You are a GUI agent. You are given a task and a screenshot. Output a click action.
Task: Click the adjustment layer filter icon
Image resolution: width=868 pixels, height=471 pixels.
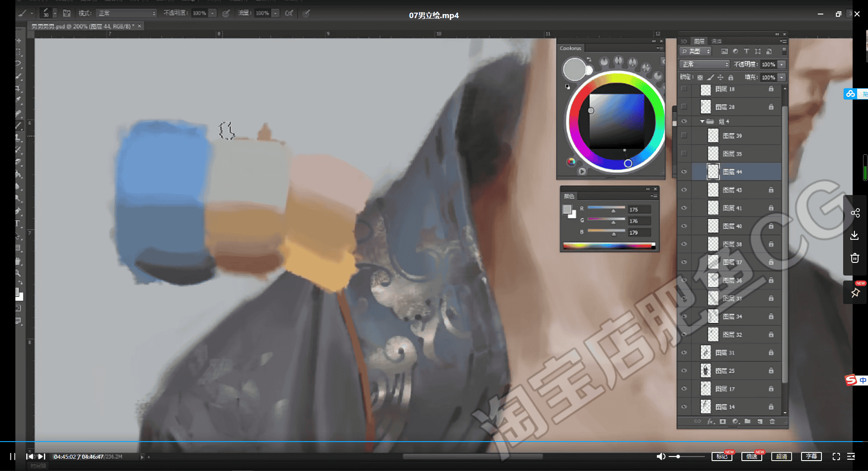pyautogui.click(x=735, y=51)
